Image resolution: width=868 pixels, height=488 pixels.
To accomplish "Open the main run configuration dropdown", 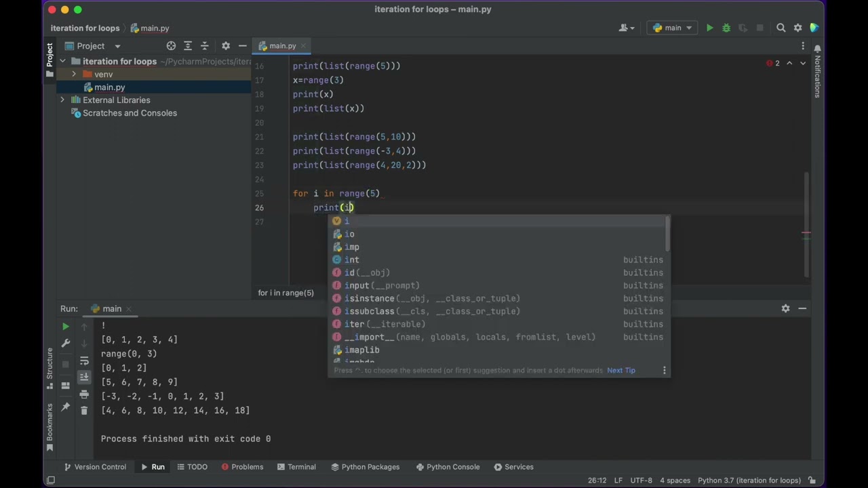I will tap(673, 28).
